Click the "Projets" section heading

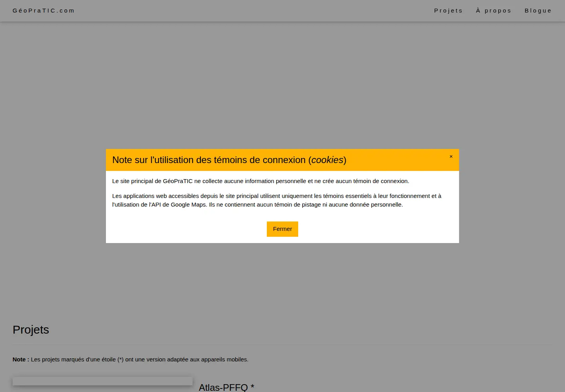pyautogui.click(x=31, y=330)
